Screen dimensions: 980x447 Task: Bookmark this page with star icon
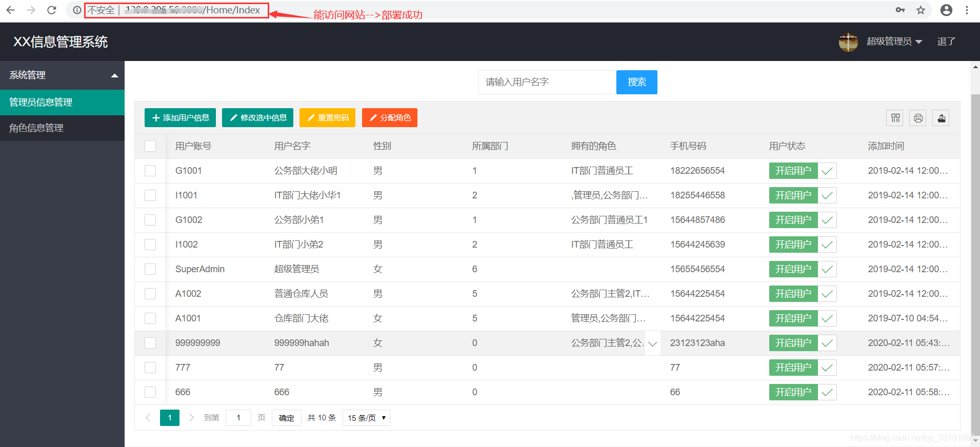tap(921, 10)
